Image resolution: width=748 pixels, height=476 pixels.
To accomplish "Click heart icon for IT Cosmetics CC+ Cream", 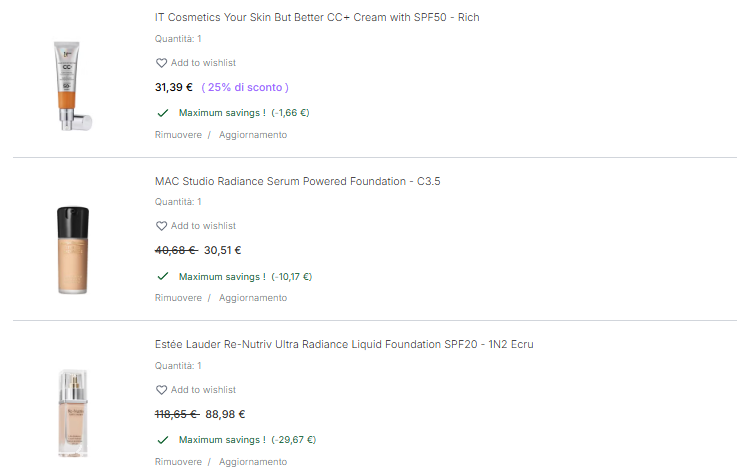I will tap(161, 63).
